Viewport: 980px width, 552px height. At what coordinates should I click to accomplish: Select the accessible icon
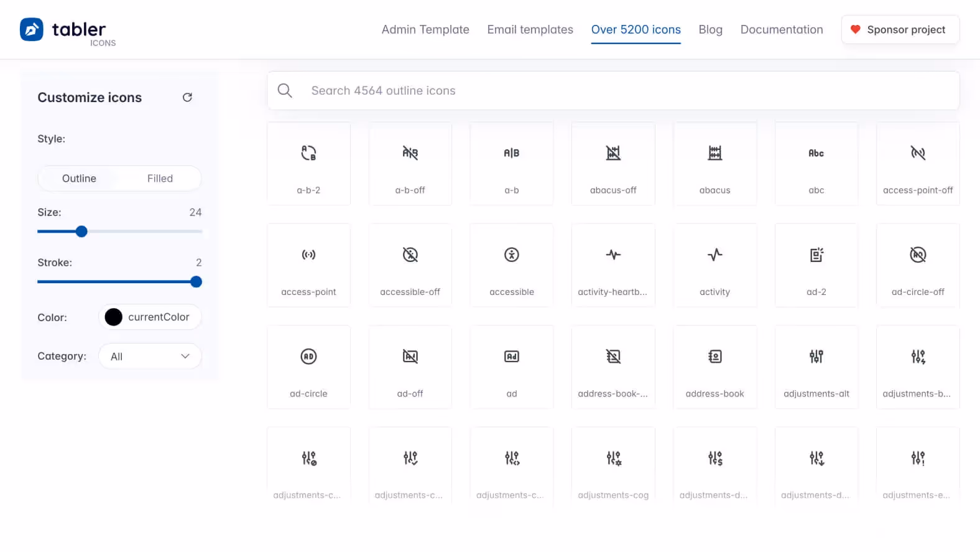pos(512,265)
